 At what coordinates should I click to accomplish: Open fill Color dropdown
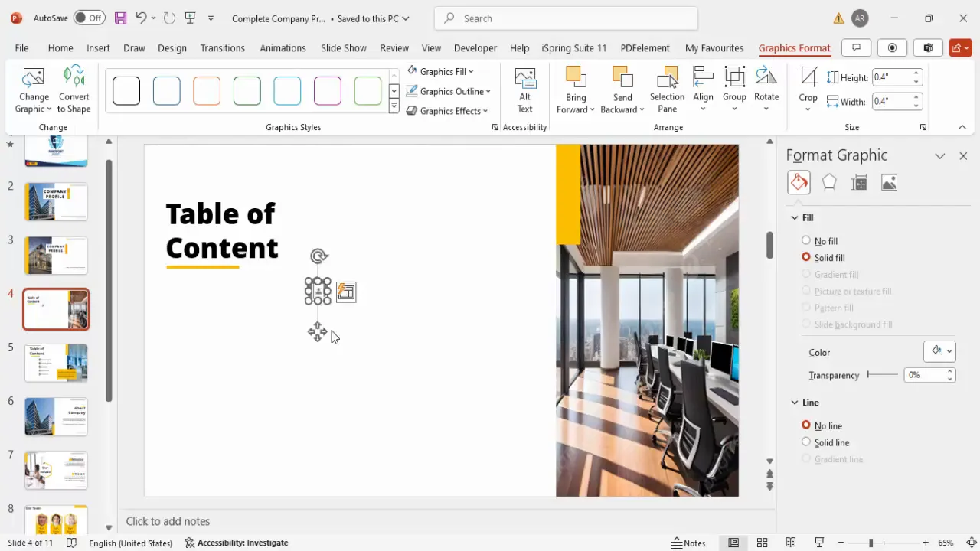[x=939, y=351]
